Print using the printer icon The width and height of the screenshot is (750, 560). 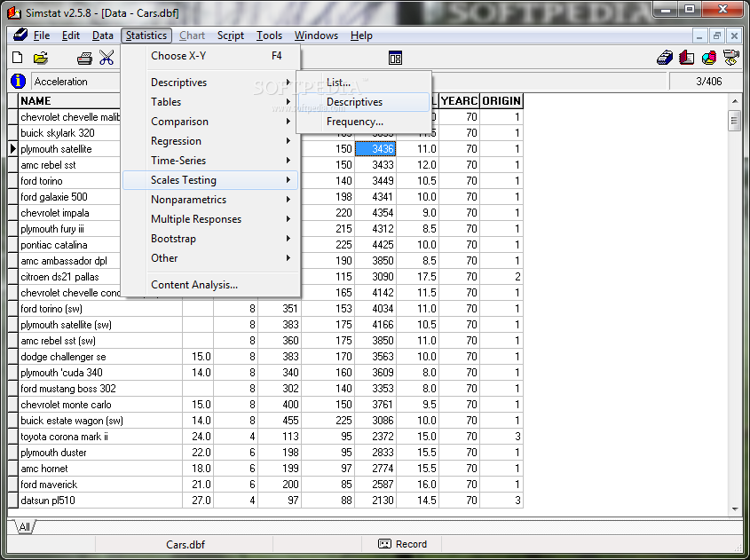coord(84,58)
